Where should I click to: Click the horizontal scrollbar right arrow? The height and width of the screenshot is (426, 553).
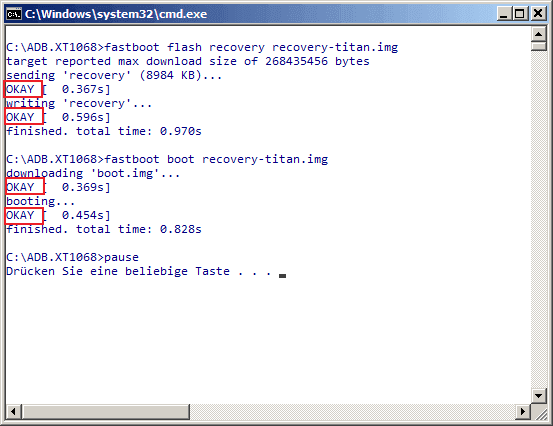[523, 412]
